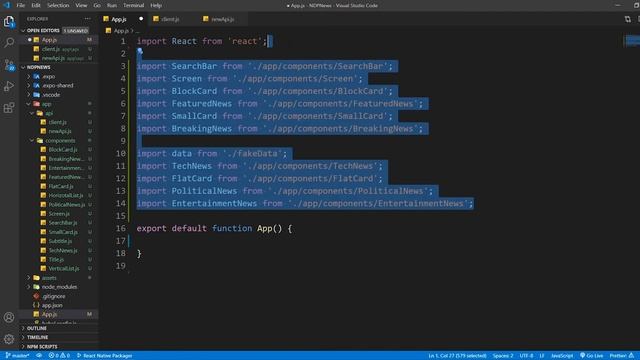The height and width of the screenshot is (360, 640).
Task: Open the Terminal menu
Action: coord(133,5)
